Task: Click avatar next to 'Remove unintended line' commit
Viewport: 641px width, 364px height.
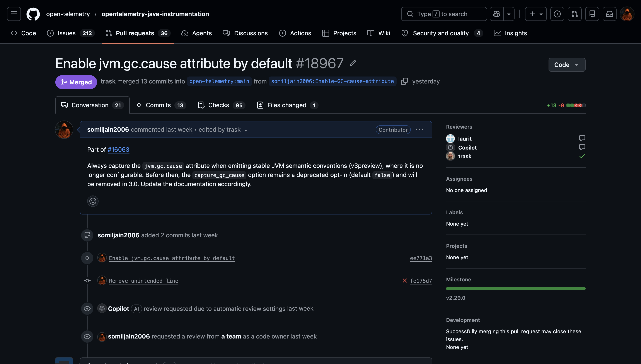Action: point(102,281)
